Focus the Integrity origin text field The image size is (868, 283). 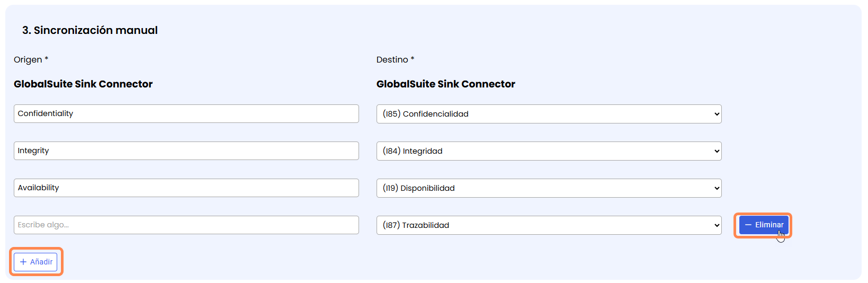click(186, 151)
